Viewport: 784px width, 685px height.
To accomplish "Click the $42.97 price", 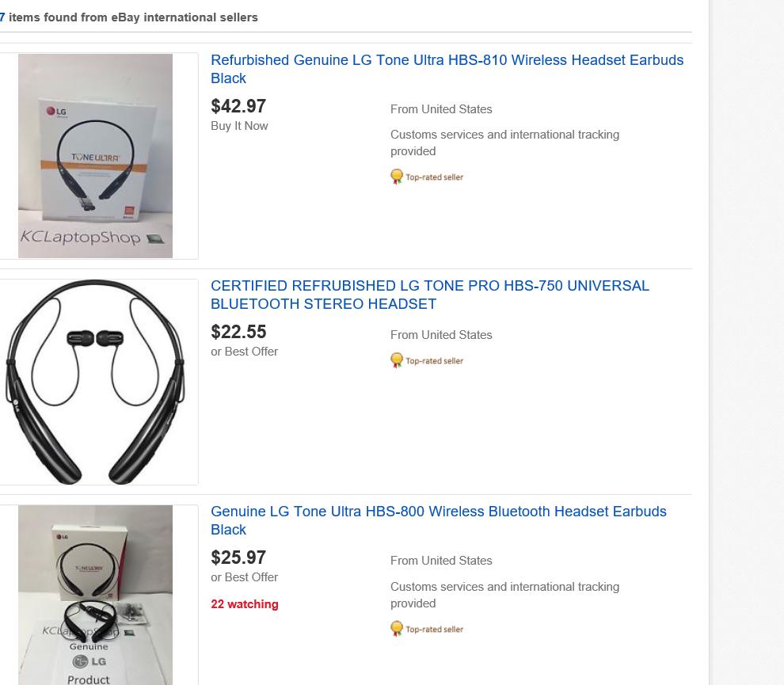I will click(238, 106).
